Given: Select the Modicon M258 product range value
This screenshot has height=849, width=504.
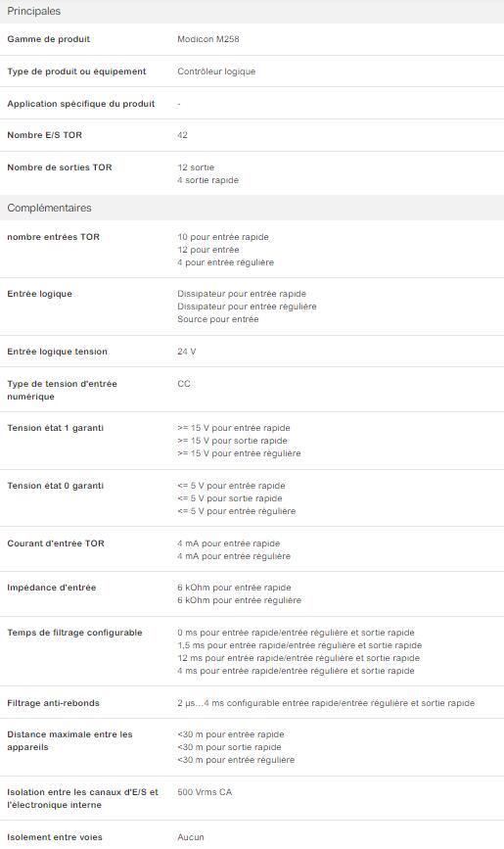Looking at the screenshot, I should (207, 39).
